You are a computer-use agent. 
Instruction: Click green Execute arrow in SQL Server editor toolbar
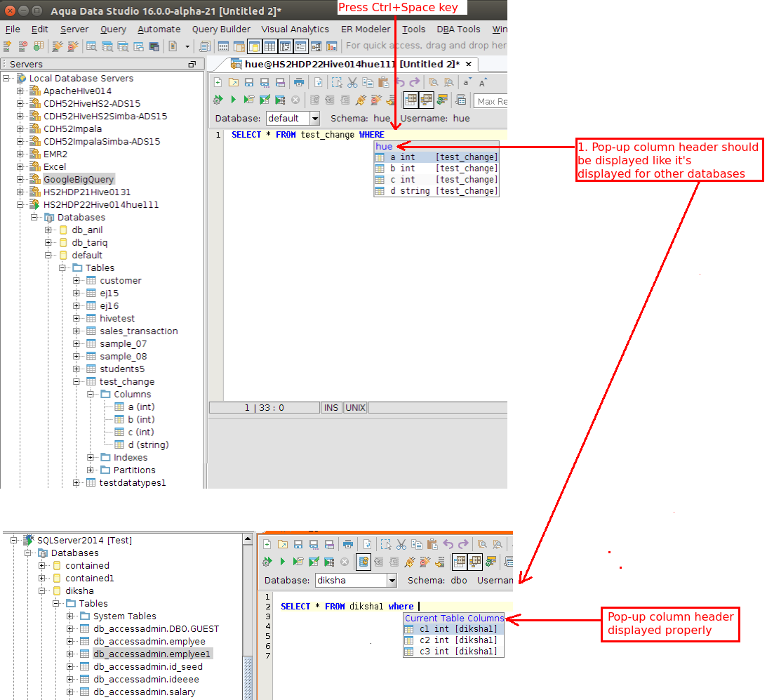(282, 562)
